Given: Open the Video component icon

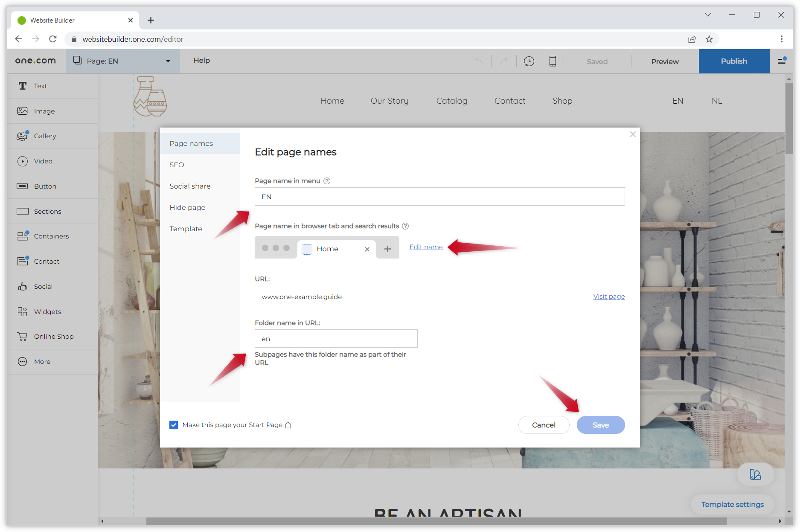Looking at the screenshot, I should 23,161.
